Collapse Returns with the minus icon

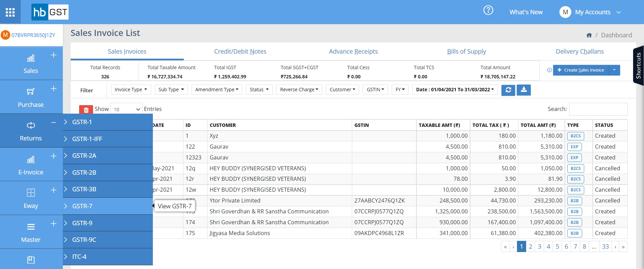[53, 122]
